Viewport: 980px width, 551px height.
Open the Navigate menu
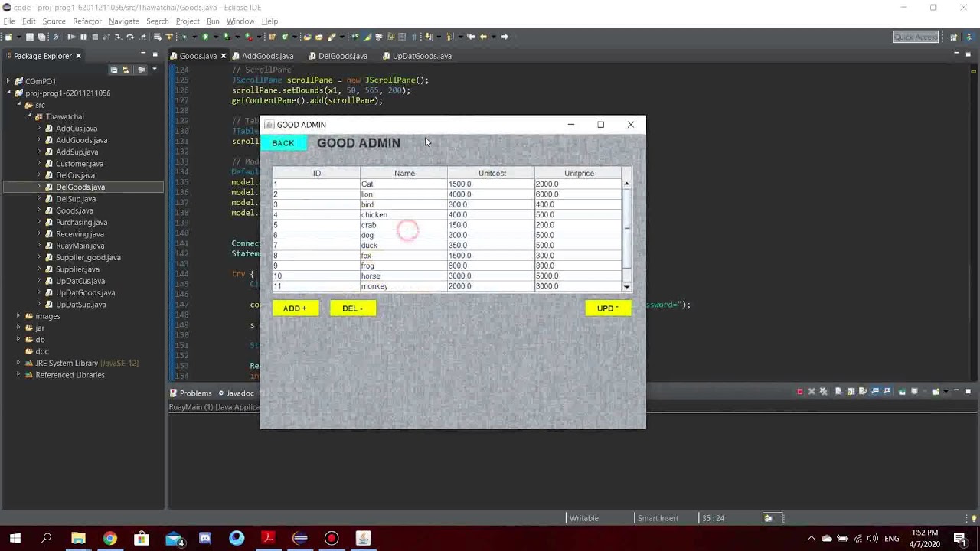pos(123,21)
